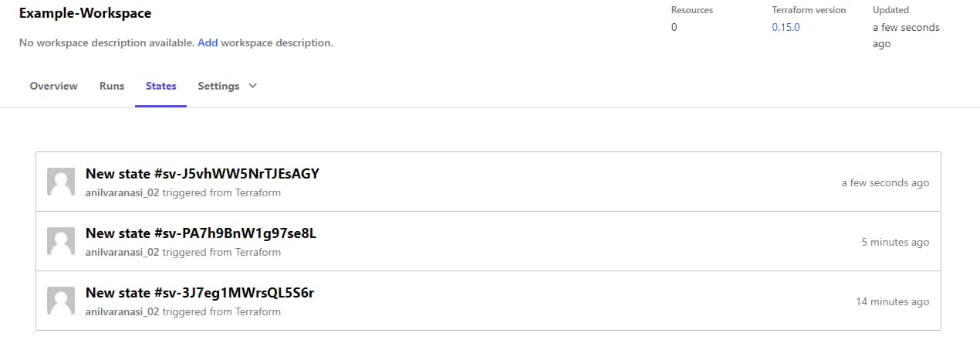Click avatar icon beside state sv-3J7eg1MWrsQL5S6r
The width and height of the screenshot is (980, 340).
click(61, 301)
